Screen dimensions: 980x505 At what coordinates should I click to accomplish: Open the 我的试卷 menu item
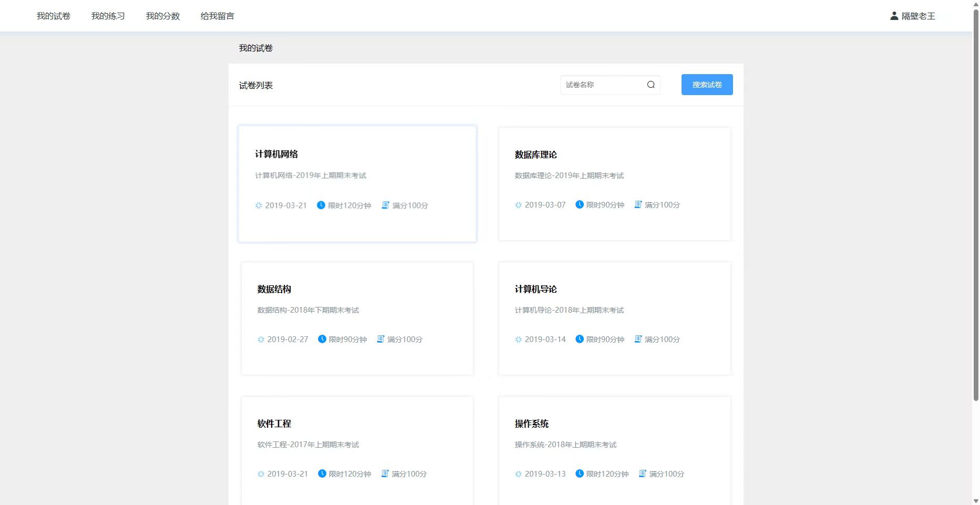pos(54,16)
